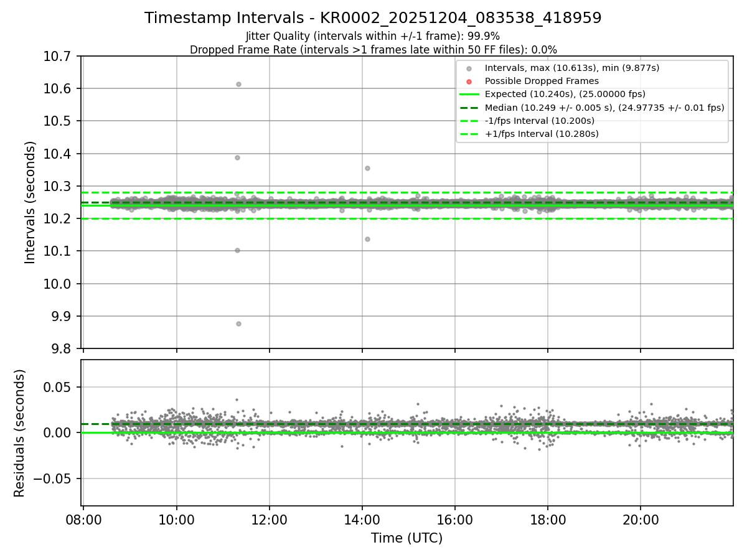Click the Time (UTC) axis label
The height and width of the screenshot is (560, 747).
click(407, 538)
